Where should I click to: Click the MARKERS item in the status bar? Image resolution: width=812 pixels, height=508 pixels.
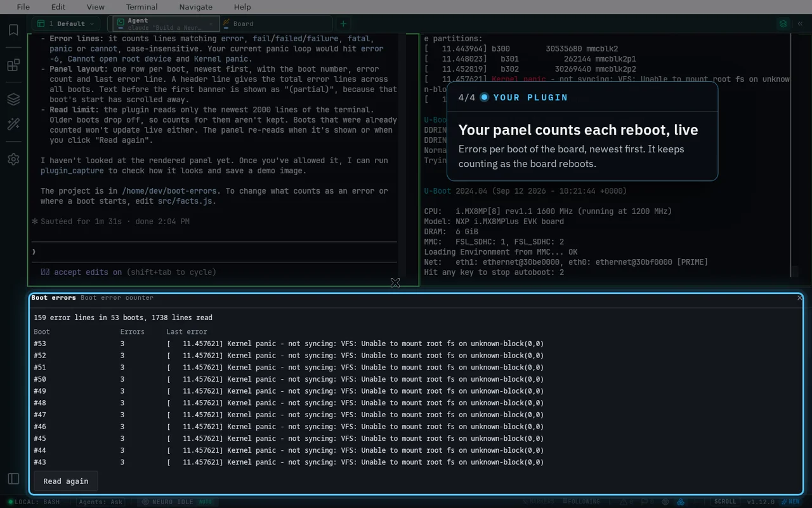point(538,502)
